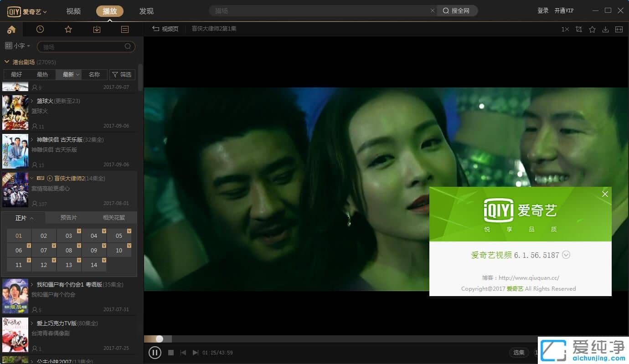Image resolution: width=629 pixels, height=364 pixels.
Task: Expand version info arrow in about popup
Action: pos(566,255)
